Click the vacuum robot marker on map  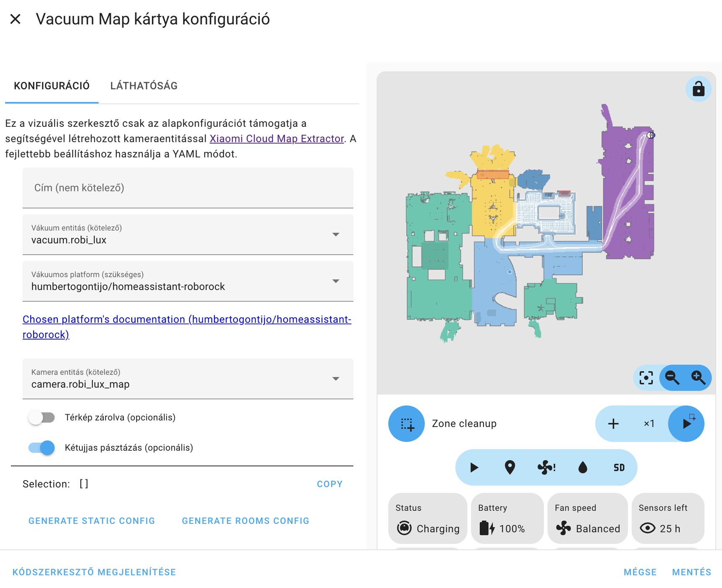(x=650, y=135)
